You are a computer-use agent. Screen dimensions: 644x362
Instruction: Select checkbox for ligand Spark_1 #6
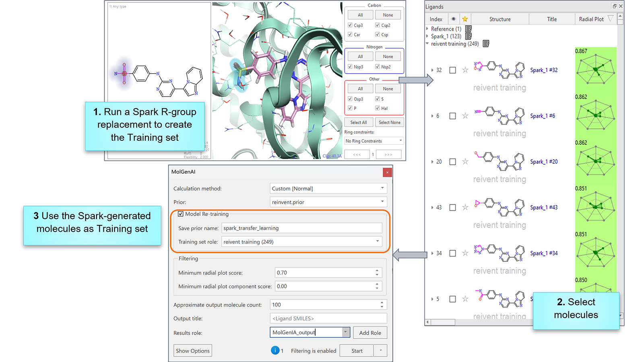pos(452,116)
